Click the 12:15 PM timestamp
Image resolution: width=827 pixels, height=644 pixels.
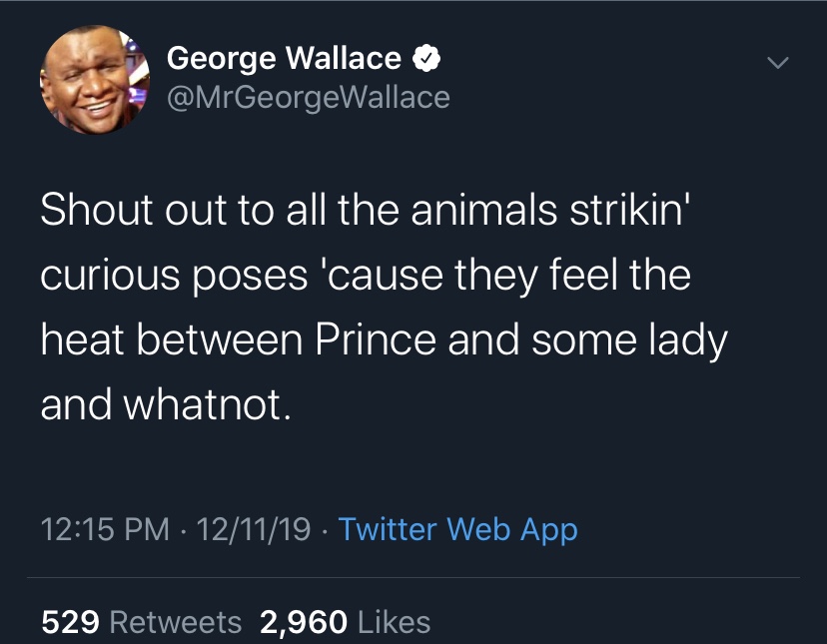coord(105,528)
